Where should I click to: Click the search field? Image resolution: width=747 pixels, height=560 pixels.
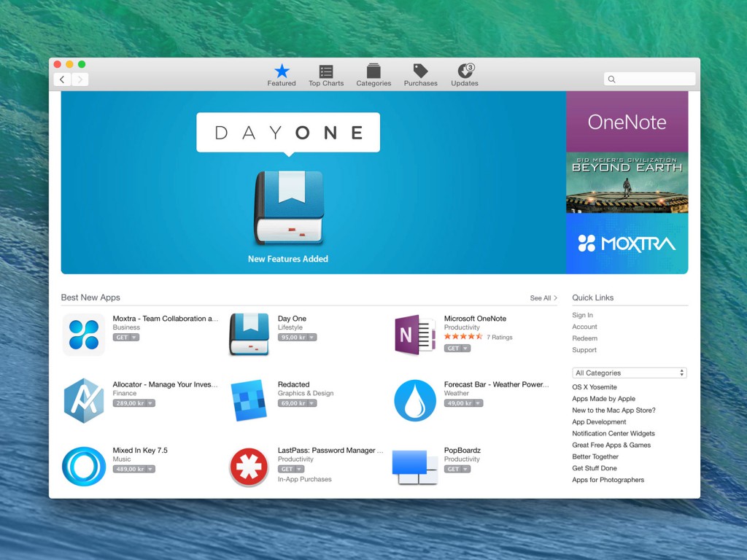(649, 78)
